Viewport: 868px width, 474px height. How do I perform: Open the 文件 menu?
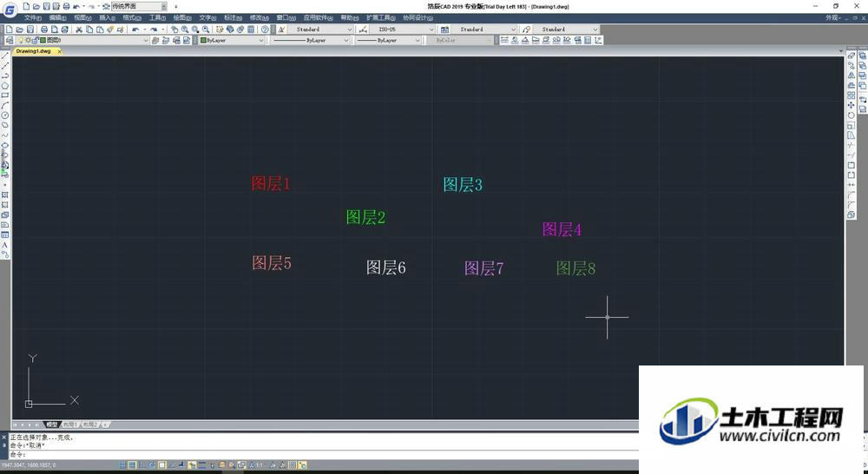pyautogui.click(x=33, y=17)
